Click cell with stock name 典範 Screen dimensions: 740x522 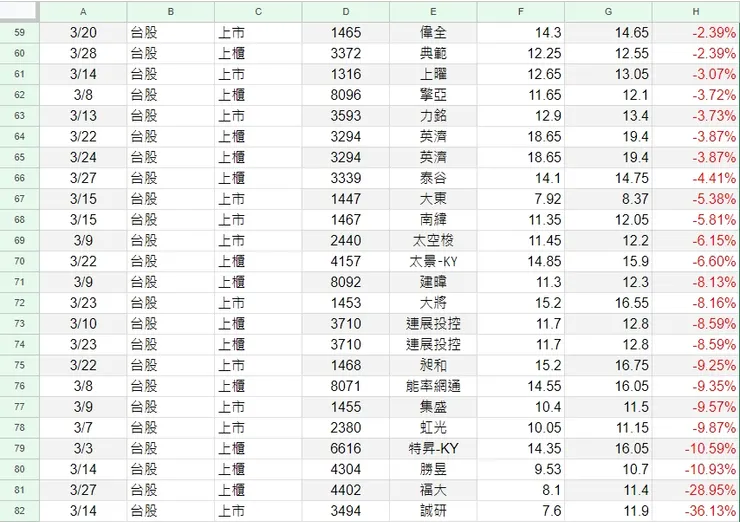433,53
